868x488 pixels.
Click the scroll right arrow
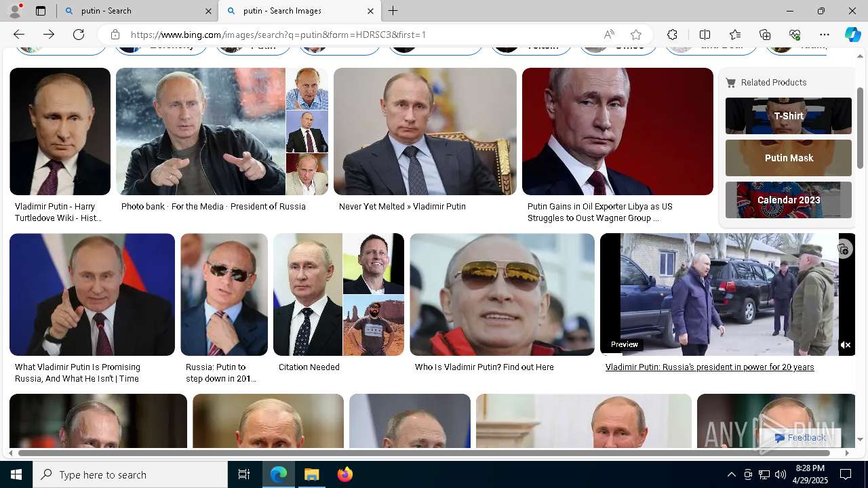[846, 453]
